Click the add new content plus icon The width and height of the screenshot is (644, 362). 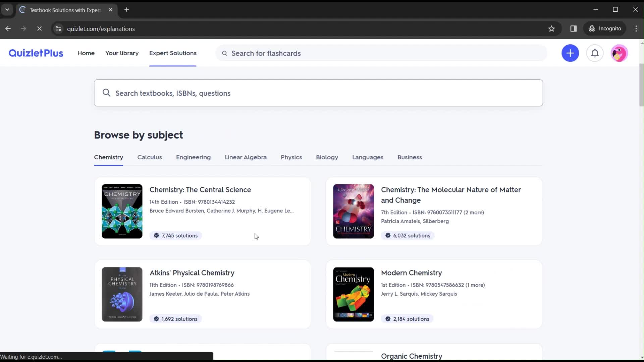[570, 53]
